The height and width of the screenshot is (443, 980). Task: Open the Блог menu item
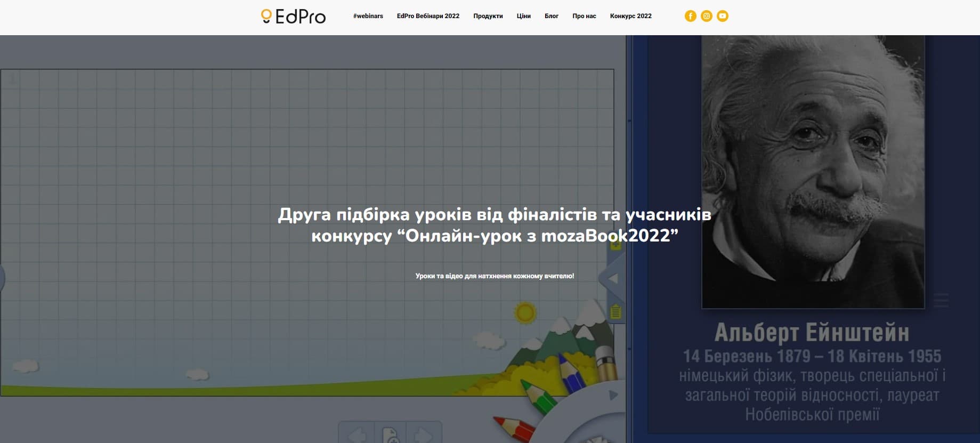[552, 16]
